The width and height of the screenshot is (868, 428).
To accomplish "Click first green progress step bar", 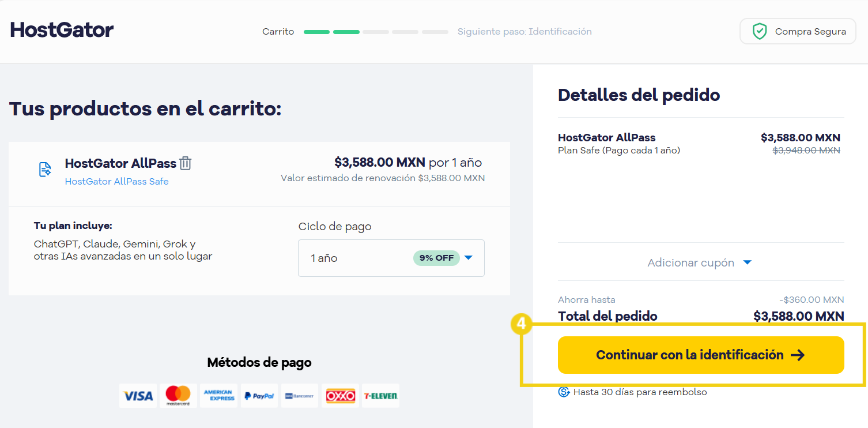I will (x=317, y=32).
